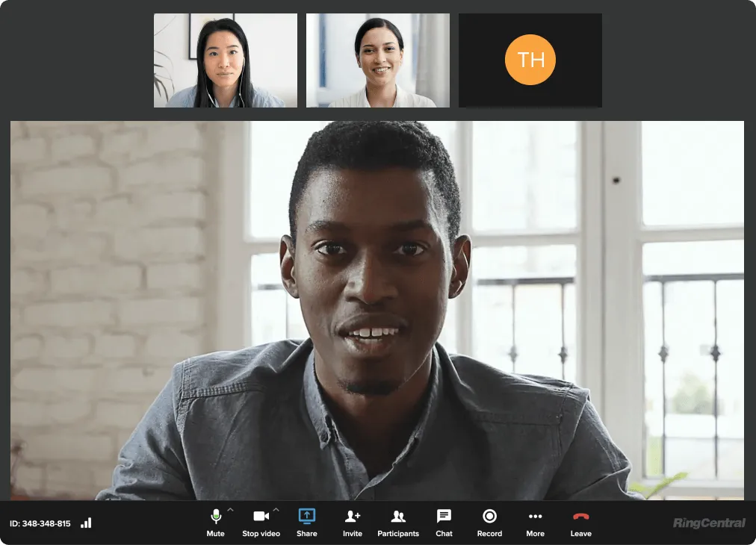Click the orange TH avatar circle
The image size is (756, 545).
pyautogui.click(x=530, y=60)
